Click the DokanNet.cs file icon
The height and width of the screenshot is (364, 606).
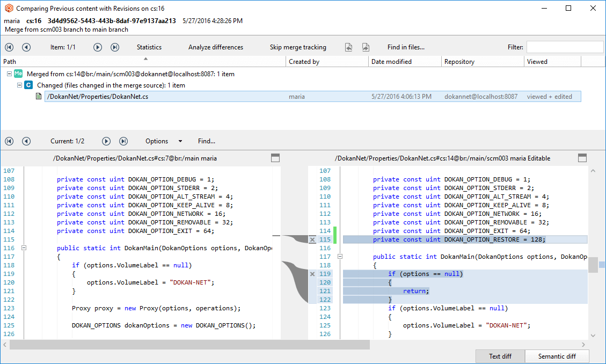coord(39,96)
